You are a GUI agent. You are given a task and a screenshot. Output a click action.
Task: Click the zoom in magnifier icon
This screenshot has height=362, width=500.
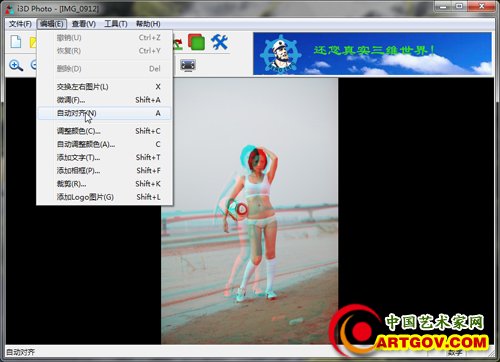coord(16,65)
